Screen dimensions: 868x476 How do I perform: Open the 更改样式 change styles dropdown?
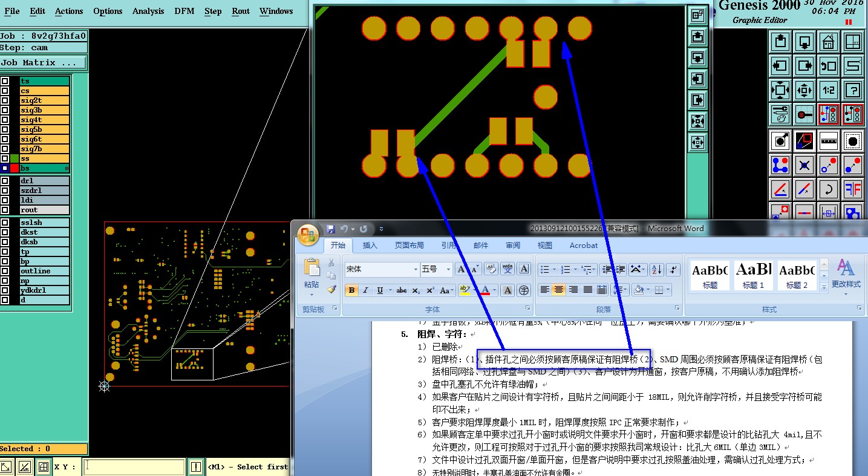coord(846,278)
